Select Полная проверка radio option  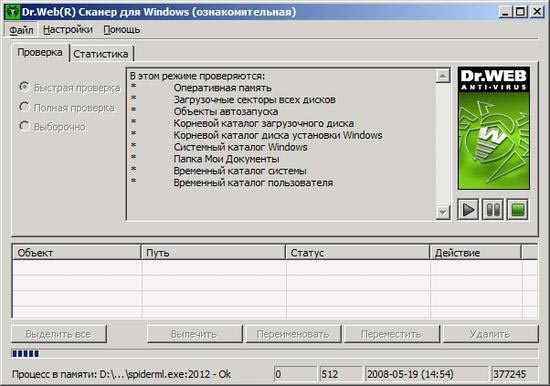pos(24,107)
